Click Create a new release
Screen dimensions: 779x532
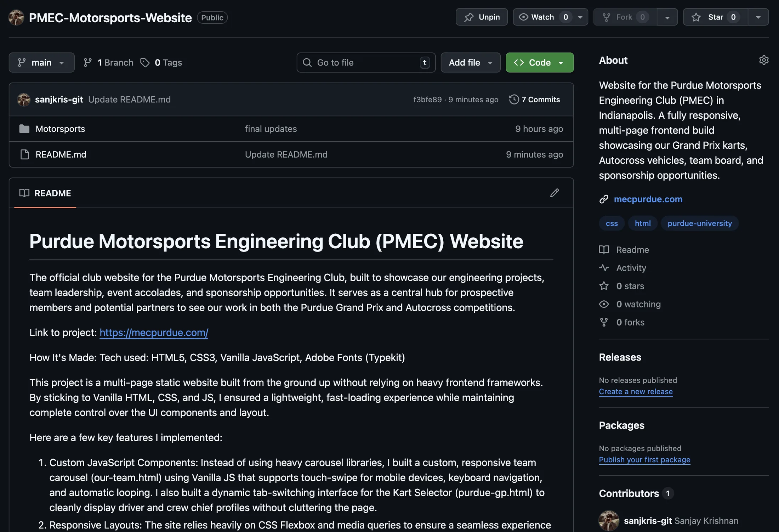[636, 391]
